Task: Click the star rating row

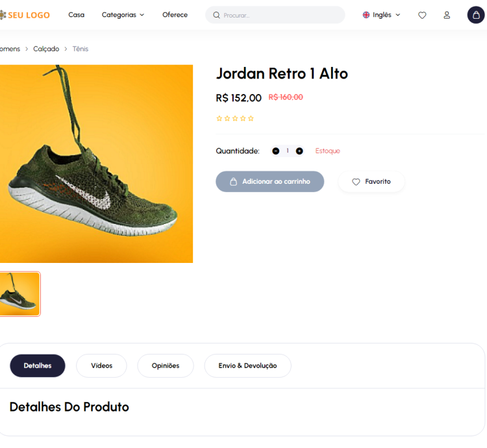Action: [235, 118]
